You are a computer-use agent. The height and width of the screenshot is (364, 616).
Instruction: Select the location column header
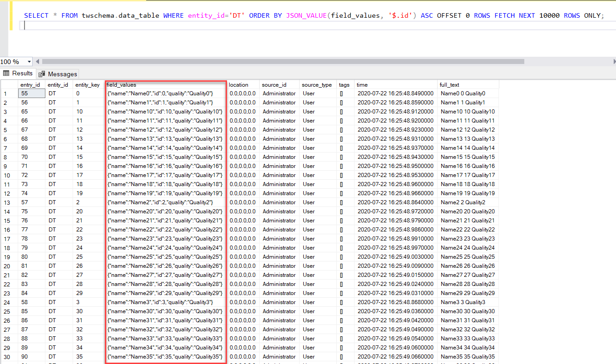coord(244,85)
